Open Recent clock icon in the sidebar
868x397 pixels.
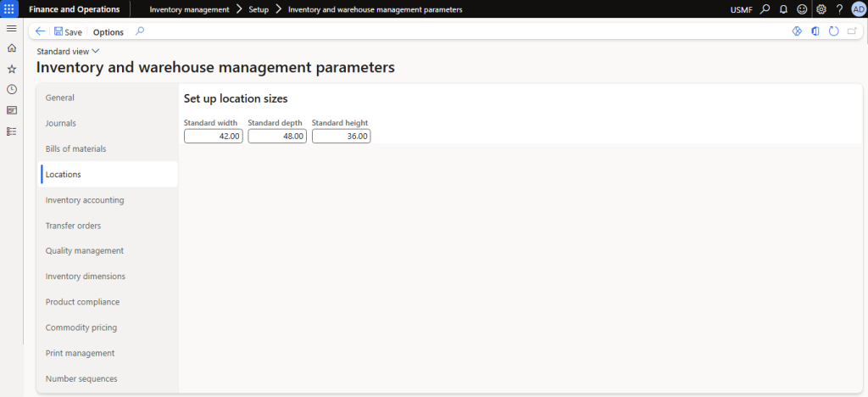11,89
